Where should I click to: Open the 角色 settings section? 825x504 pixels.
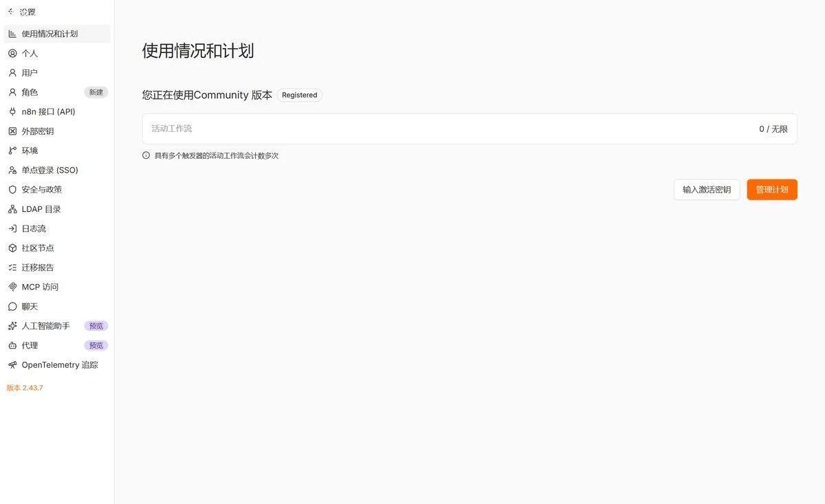pos(57,92)
